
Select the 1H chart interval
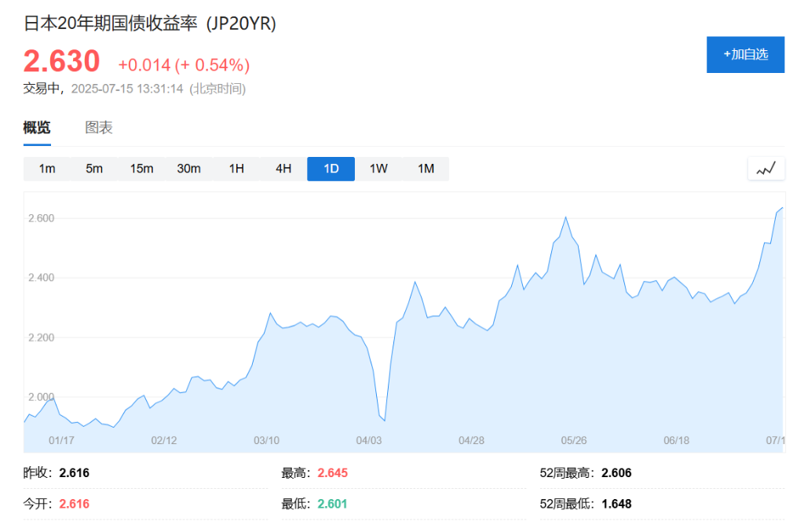tap(236, 168)
